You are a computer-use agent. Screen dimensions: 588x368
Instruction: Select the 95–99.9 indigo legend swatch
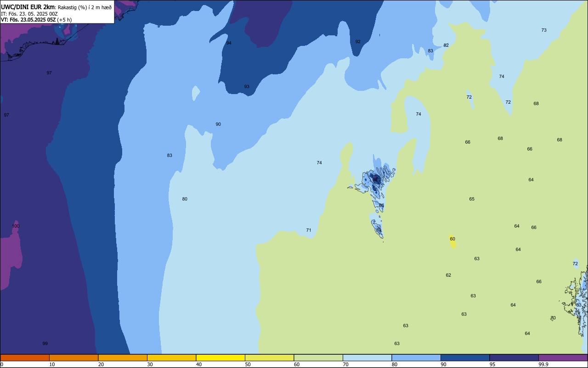coord(514,357)
